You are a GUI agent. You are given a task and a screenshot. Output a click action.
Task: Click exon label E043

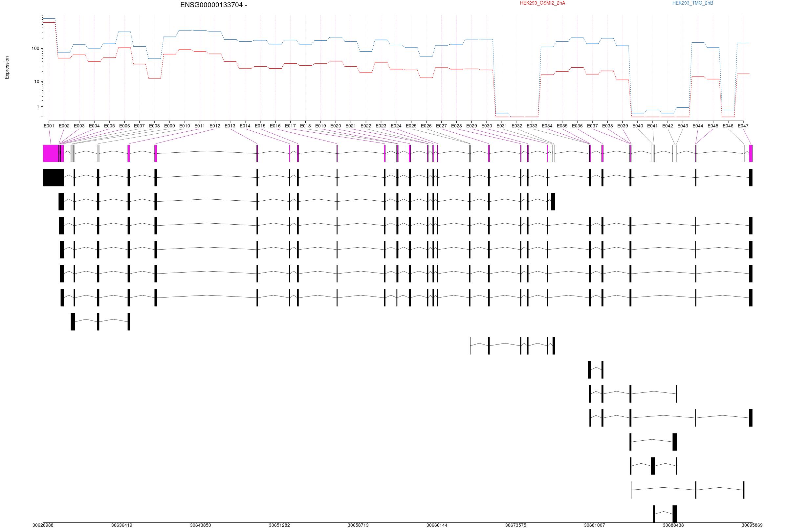[x=683, y=126]
